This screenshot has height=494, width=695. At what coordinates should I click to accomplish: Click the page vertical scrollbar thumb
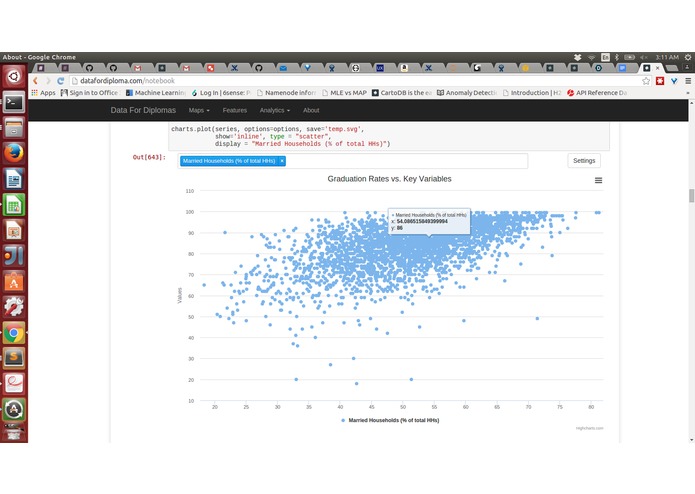click(691, 195)
